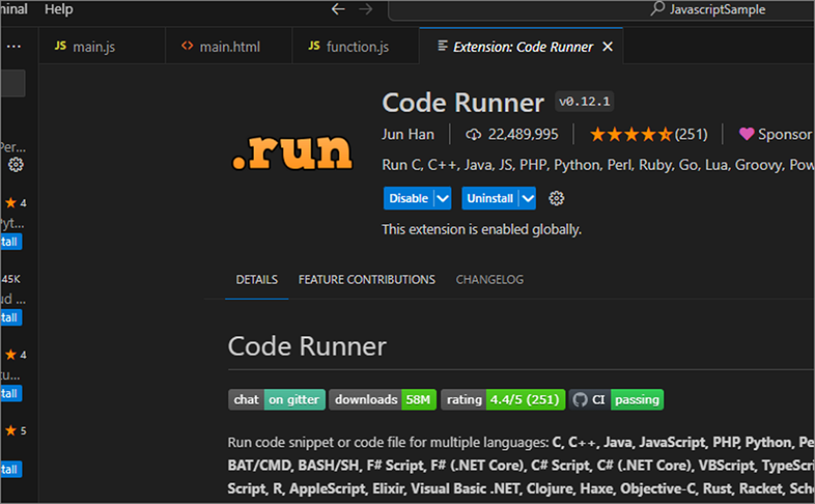This screenshot has height=504, width=815.
Task: Switch to the function.js tab
Action: pos(355,46)
